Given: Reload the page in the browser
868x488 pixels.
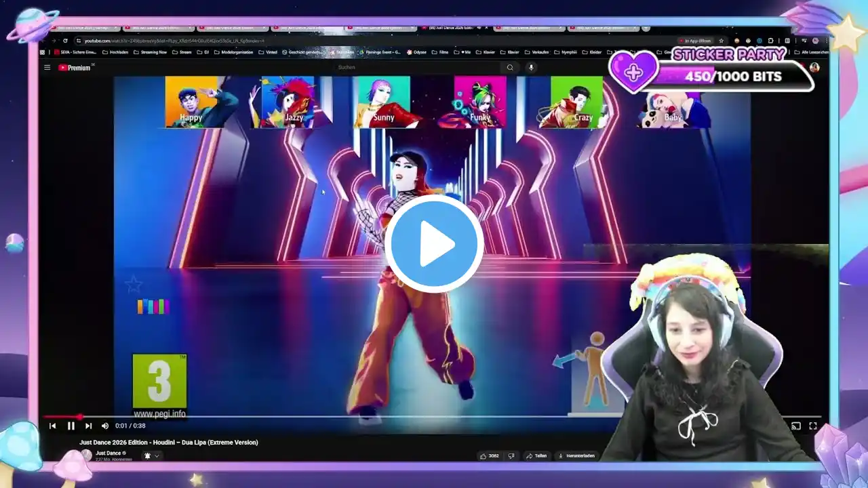Looking at the screenshot, I should (x=65, y=41).
